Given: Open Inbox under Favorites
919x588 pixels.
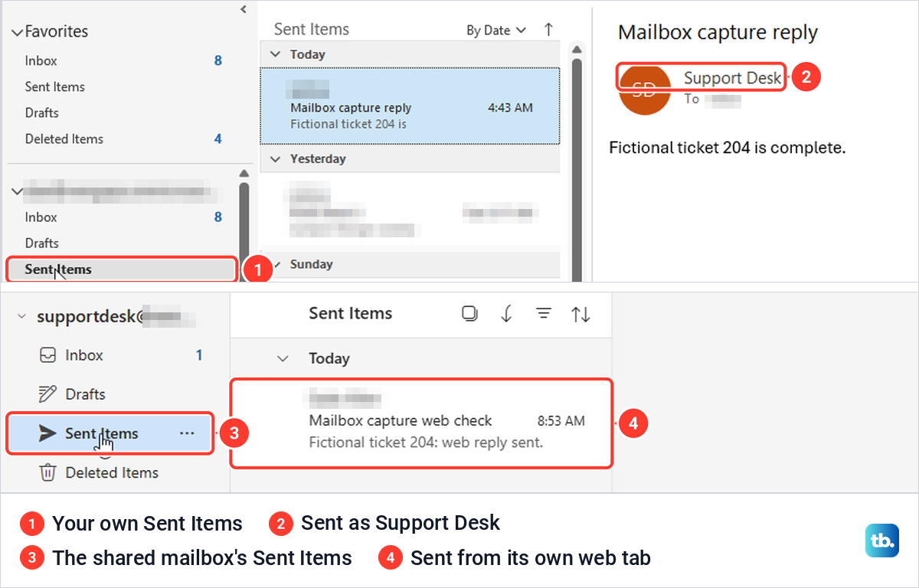Looking at the screenshot, I should 41,60.
